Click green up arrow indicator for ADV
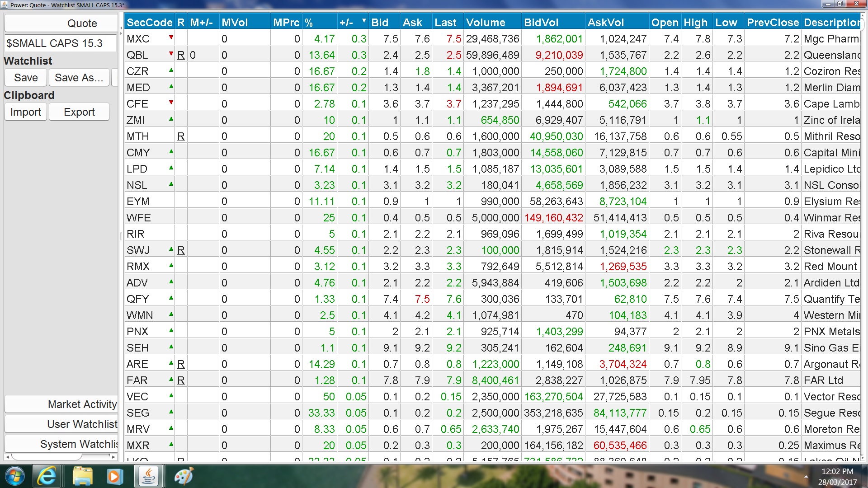 (x=171, y=282)
